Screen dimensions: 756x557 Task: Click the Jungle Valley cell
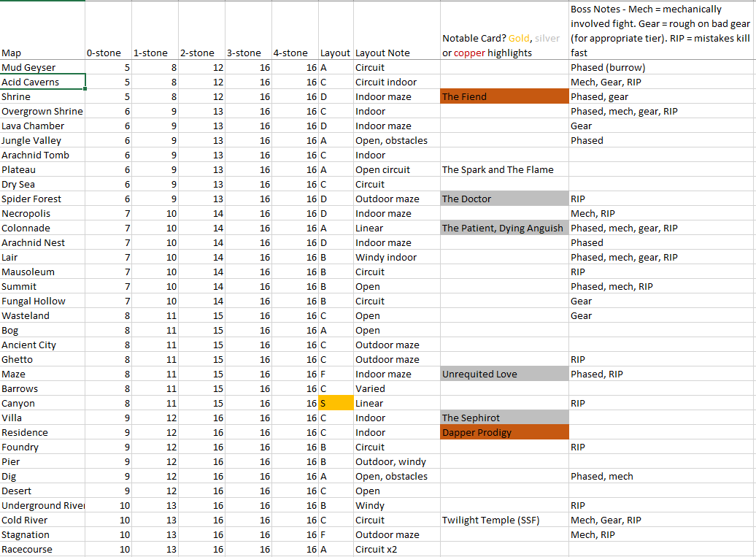pyautogui.click(x=42, y=140)
